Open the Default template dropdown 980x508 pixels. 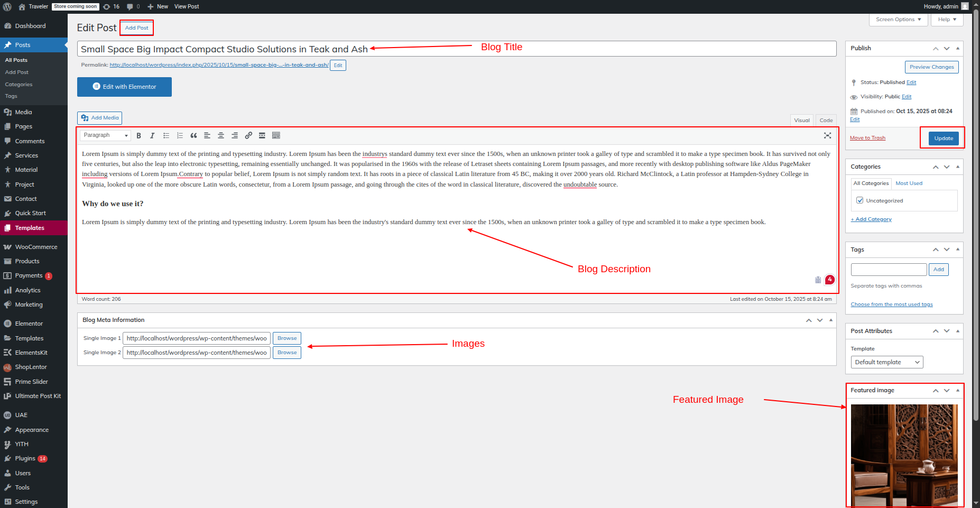pyautogui.click(x=886, y=362)
